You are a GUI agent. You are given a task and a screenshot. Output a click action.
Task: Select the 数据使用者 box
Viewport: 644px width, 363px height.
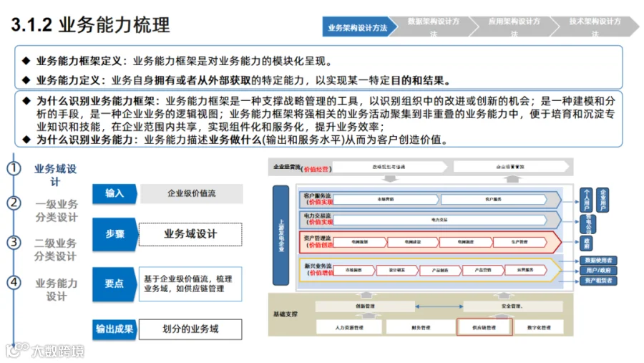click(598, 260)
